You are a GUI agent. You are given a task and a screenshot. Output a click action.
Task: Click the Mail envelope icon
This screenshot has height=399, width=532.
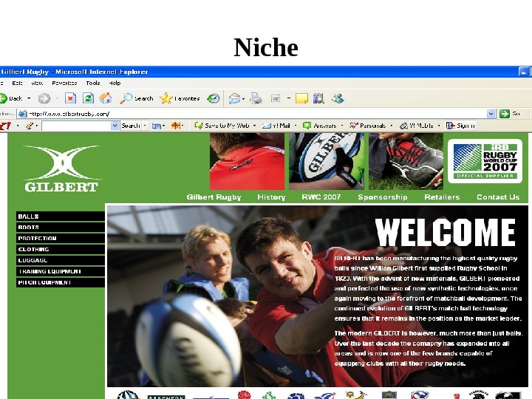click(234, 99)
